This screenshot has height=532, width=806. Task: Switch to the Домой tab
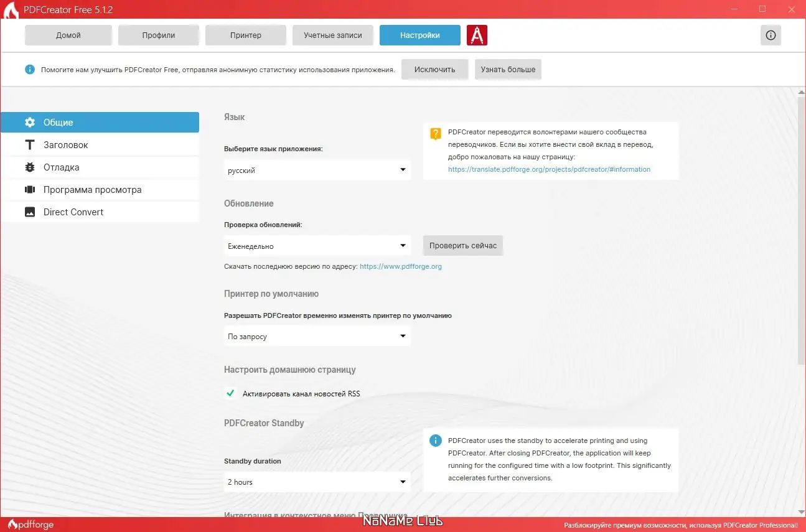click(68, 35)
